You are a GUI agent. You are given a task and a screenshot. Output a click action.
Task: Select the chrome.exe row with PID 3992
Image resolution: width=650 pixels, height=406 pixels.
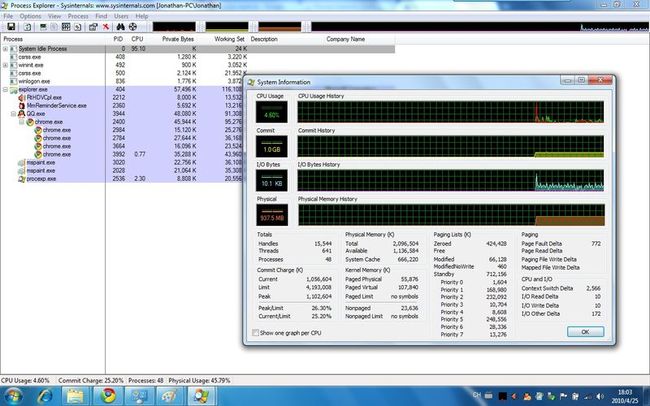point(124,154)
